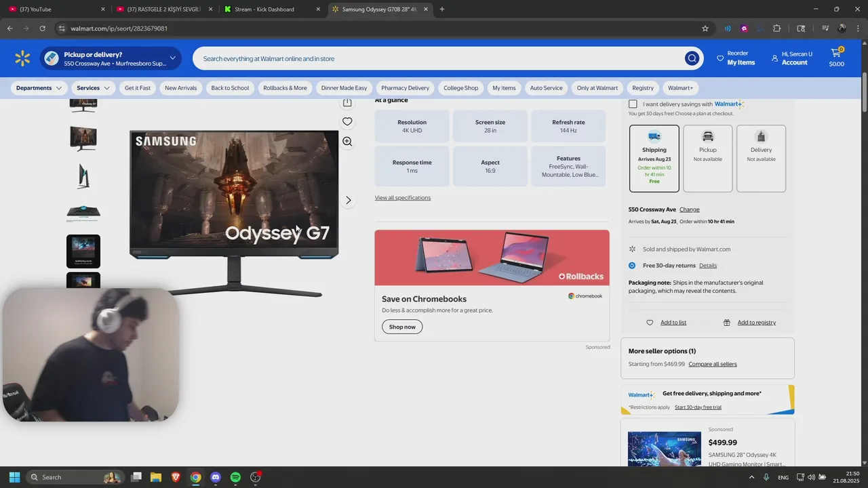Open Details for free 30-day returns
This screenshot has width=868, height=488.
708,266
